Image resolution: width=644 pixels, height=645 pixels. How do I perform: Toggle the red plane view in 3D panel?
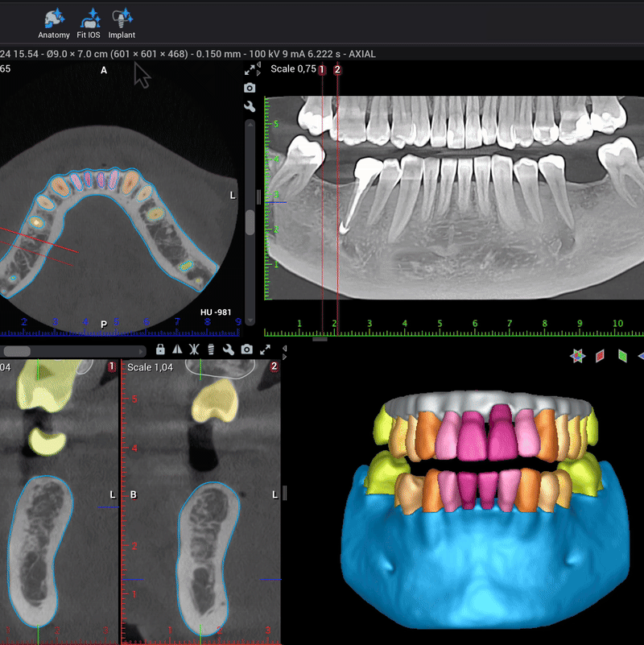[600, 355]
